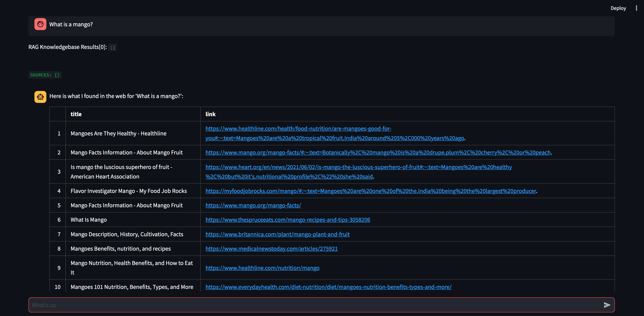Toggle the SOURCES empty bracket

(x=57, y=75)
